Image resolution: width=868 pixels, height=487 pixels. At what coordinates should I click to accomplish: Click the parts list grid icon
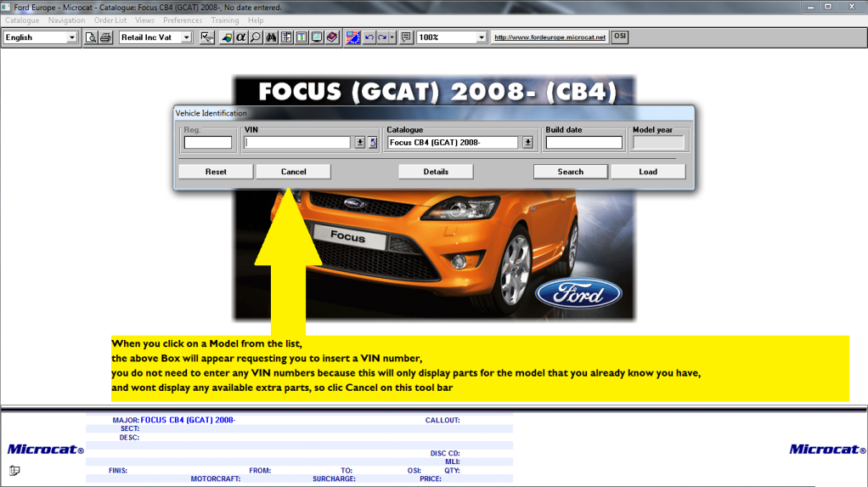[286, 37]
